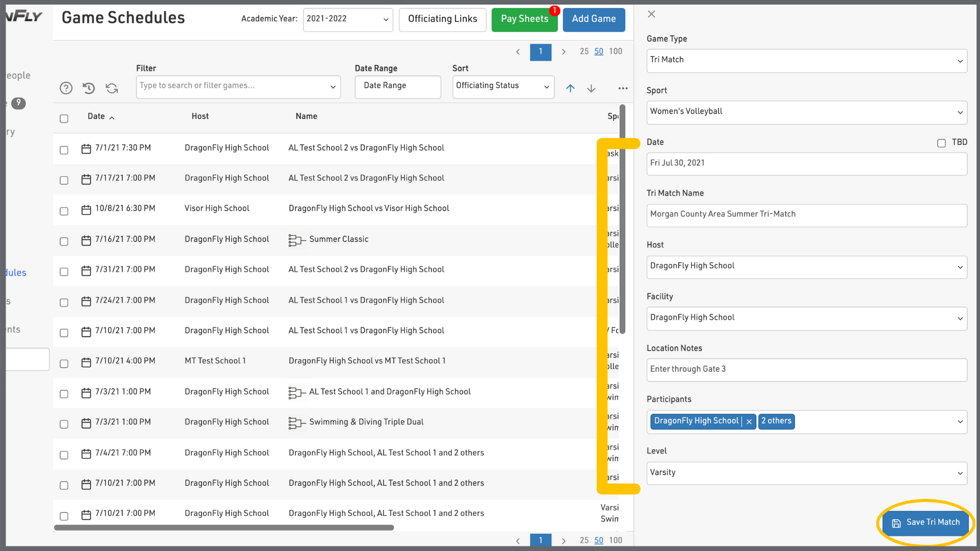Click the Save Tri Match button
The image size is (980, 551).
coord(925,522)
